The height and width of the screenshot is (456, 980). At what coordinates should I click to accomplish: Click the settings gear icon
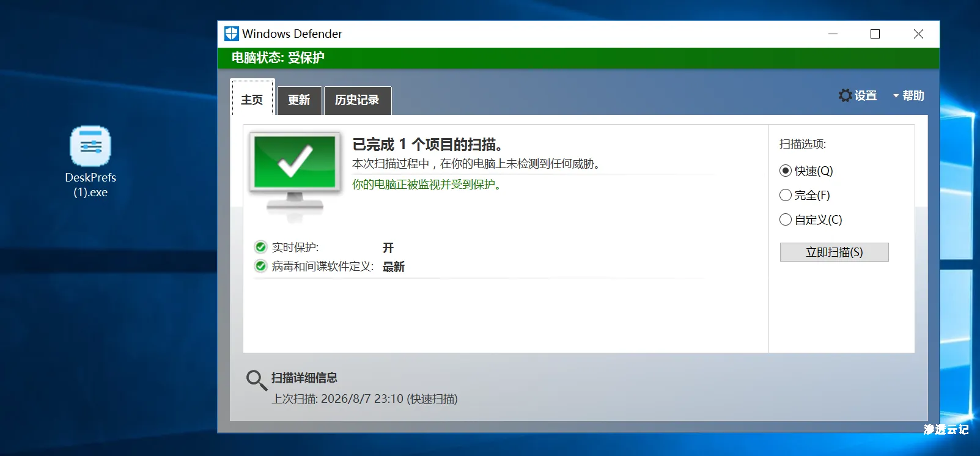click(x=846, y=95)
